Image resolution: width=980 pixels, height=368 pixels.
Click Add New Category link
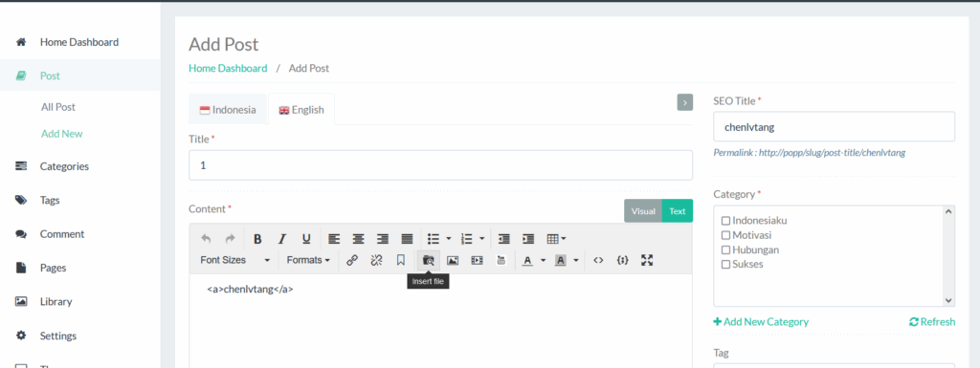tap(761, 322)
